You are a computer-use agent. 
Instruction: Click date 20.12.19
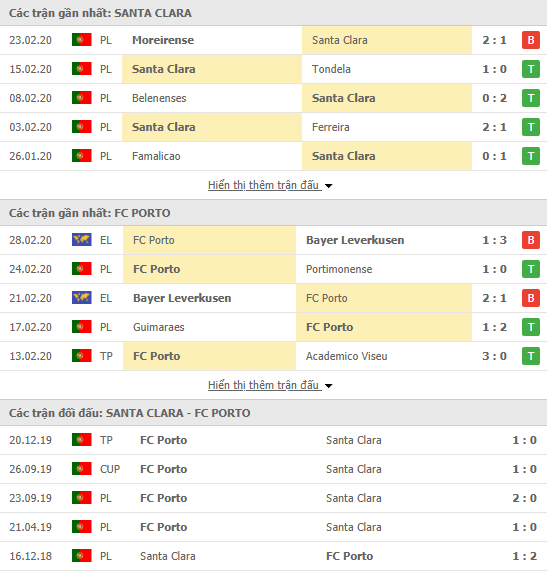30,440
